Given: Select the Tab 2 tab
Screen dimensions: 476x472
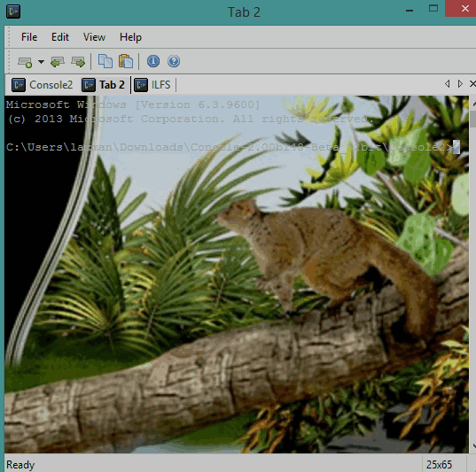Looking at the screenshot, I should click(x=103, y=85).
